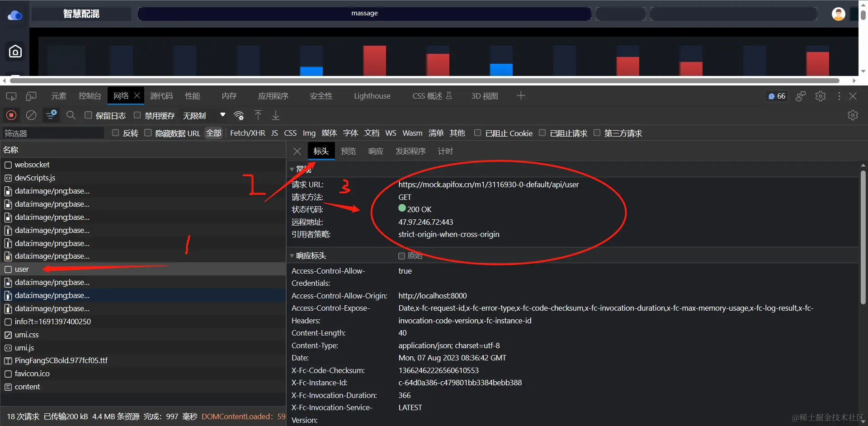This screenshot has width=868, height=426.
Task: Open the Performance tab
Action: [x=193, y=96]
